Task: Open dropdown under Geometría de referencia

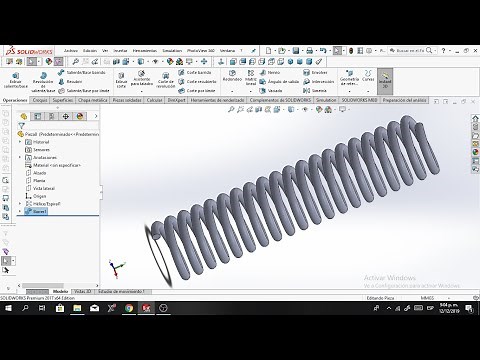Action: tap(349, 91)
